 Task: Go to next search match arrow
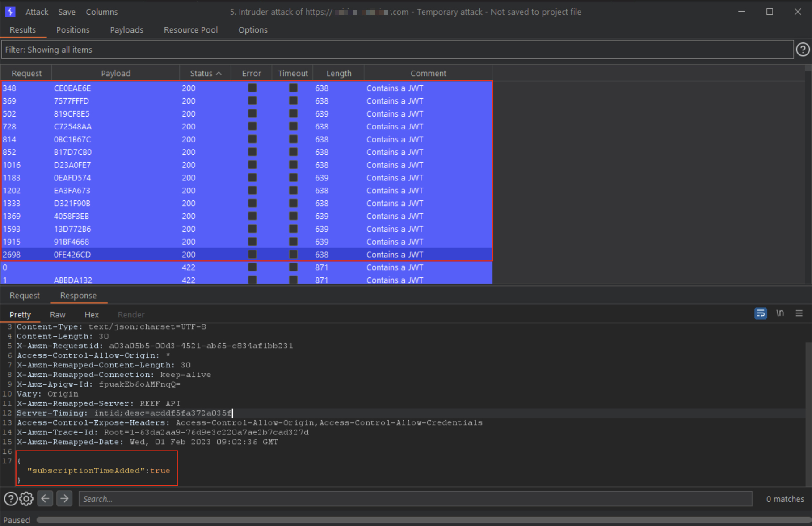click(x=64, y=498)
